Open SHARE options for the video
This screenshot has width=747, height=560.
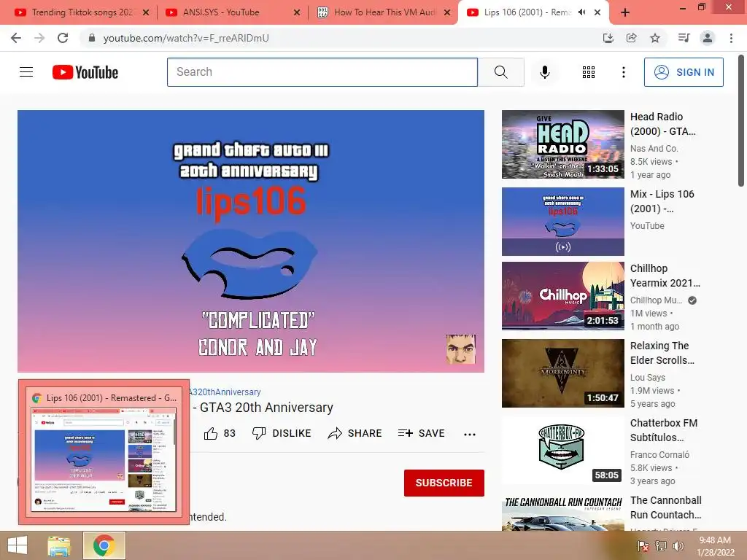(x=355, y=433)
